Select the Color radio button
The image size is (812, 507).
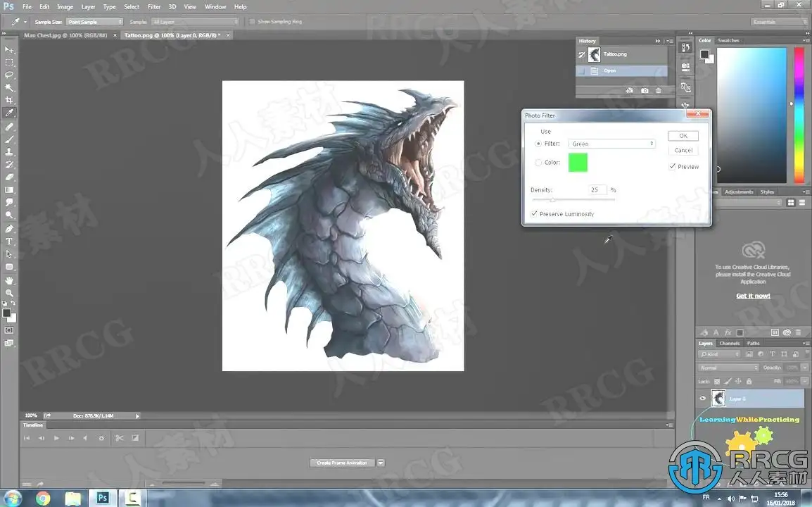click(538, 163)
